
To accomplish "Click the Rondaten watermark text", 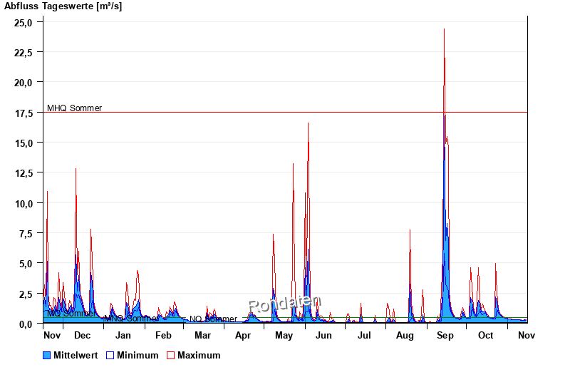I will point(284,304).
